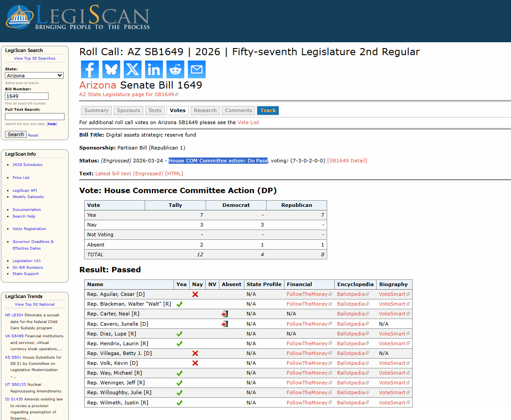The width and height of the screenshot is (511, 420).
Task: Open trending bill ID S1430
Action: click(x=14, y=399)
